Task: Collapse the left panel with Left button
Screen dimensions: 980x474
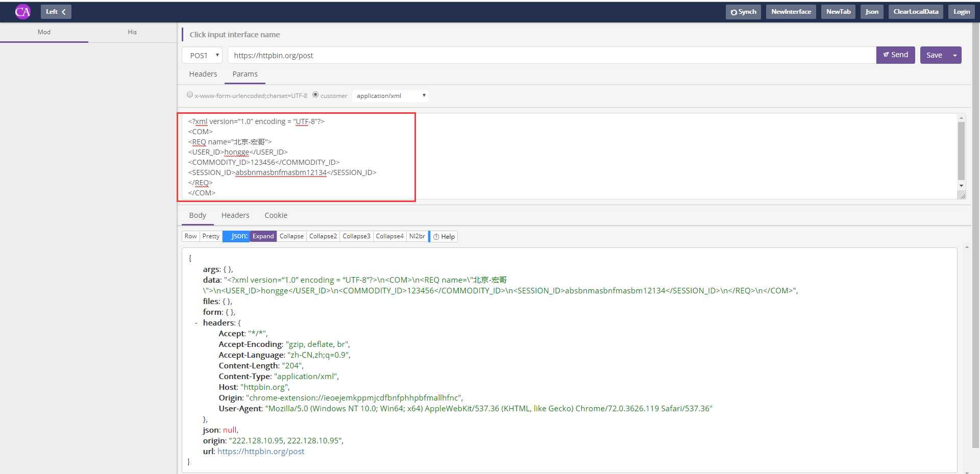Action: tap(56, 12)
